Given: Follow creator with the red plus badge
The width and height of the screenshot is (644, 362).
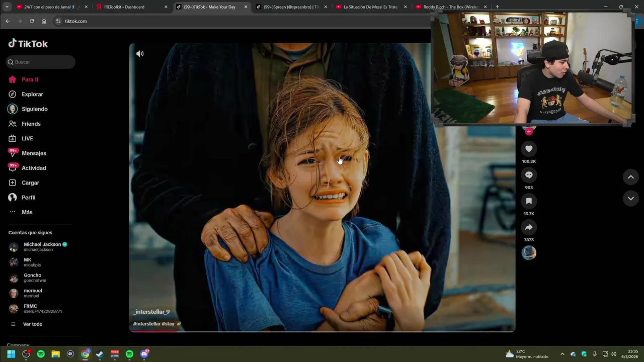Looking at the screenshot, I should [x=529, y=131].
